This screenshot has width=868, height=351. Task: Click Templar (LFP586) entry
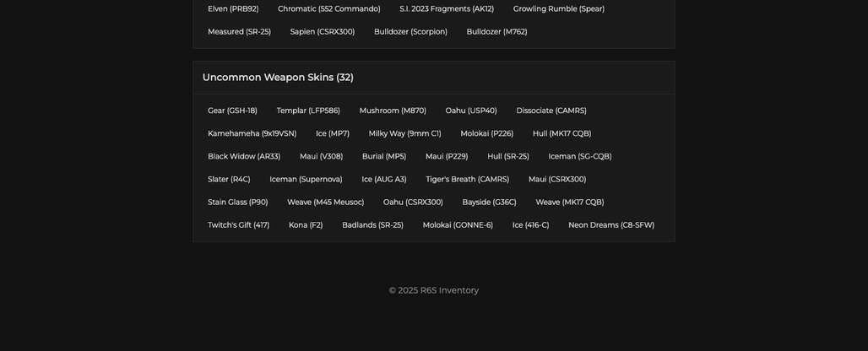coord(308,111)
